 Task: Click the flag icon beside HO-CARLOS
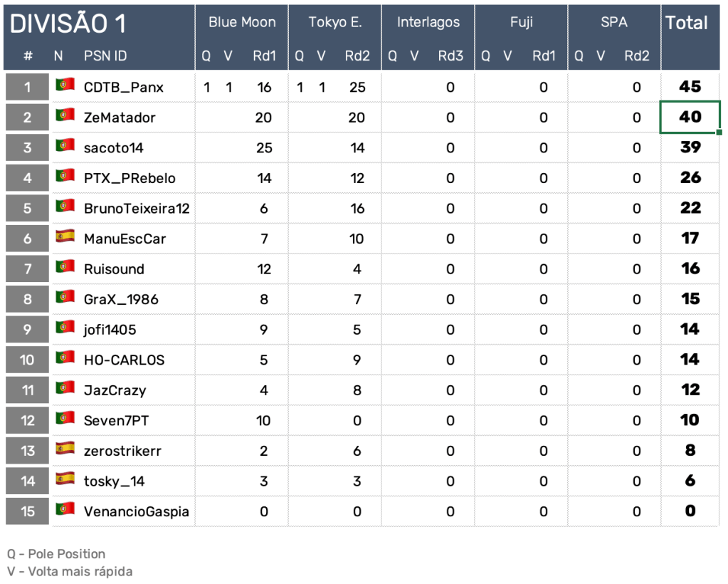click(x=65, y=358)
